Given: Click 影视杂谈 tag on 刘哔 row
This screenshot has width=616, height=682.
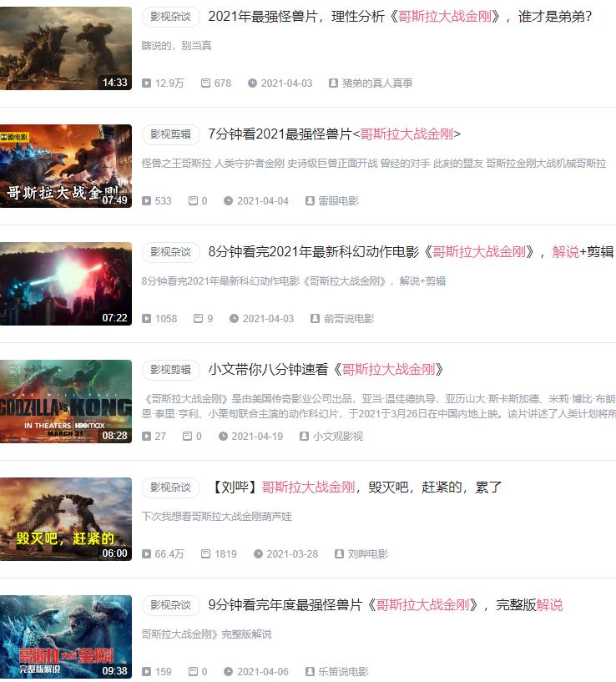Looking at the screenshot, I should click(x=170, y=488).
